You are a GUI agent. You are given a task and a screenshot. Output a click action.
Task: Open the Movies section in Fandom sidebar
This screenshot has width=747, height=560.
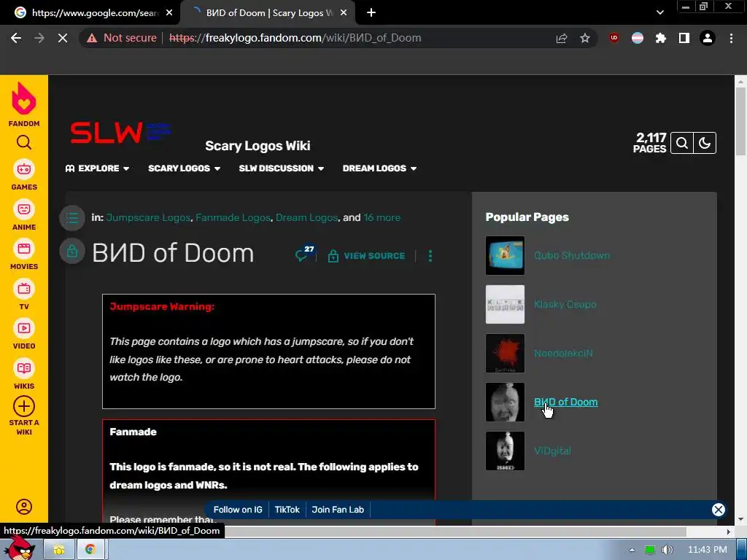pyautogui.click(x=24, y=254)
